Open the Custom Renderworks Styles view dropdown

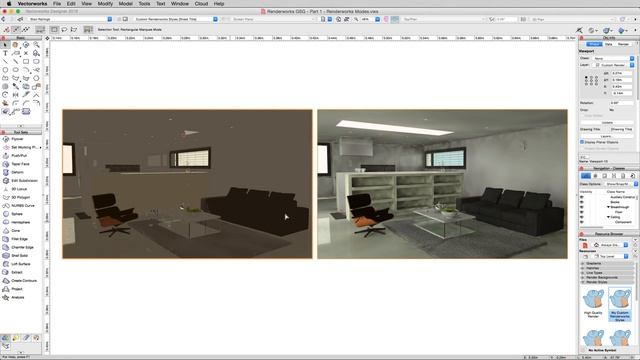tap(176, 19)
